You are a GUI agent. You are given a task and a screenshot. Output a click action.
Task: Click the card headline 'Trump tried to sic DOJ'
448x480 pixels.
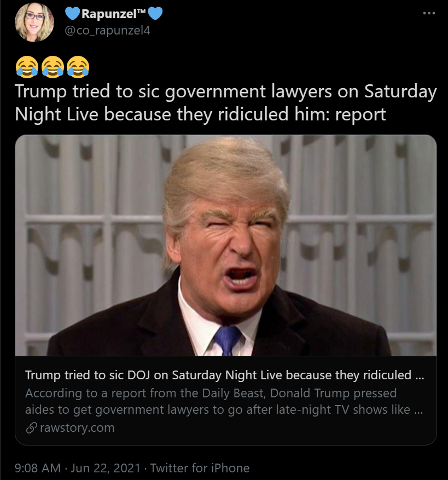click(x=224, y=377)
